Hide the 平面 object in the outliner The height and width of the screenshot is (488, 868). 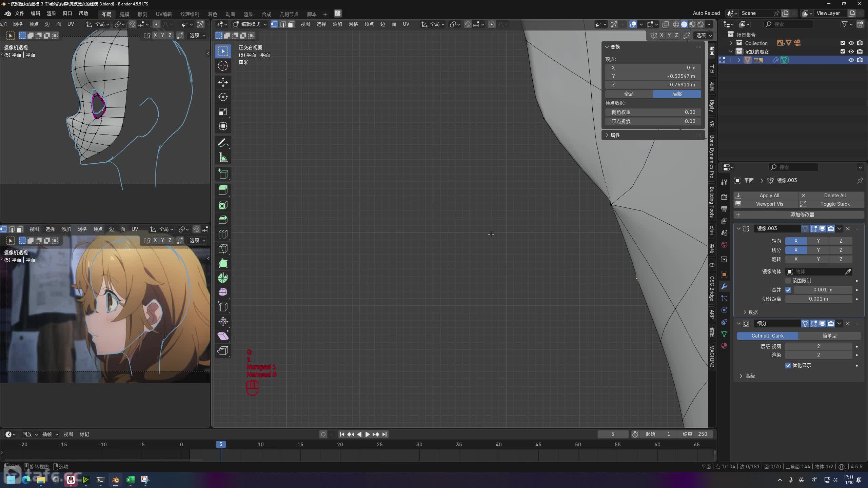pos(851,60)
